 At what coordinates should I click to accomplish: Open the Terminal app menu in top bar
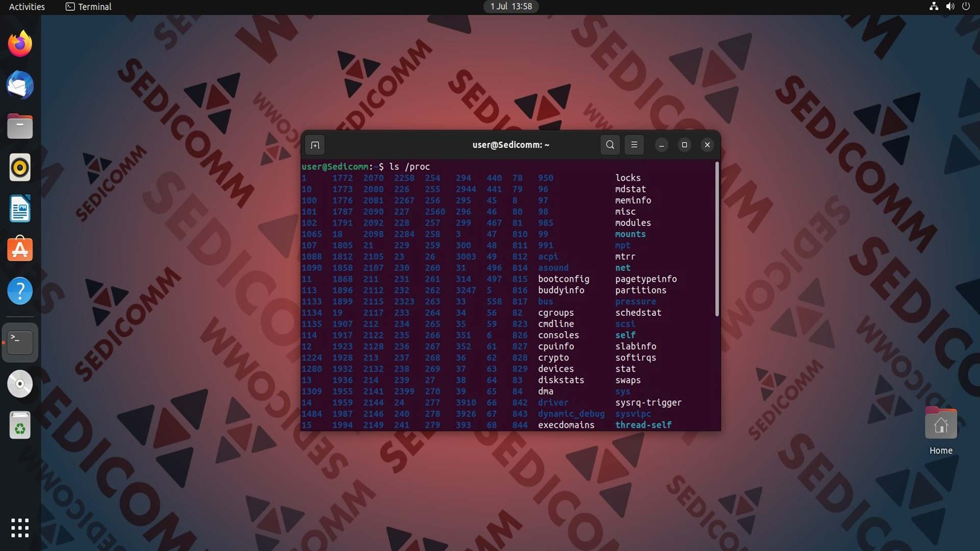click(x=89, y=7)
